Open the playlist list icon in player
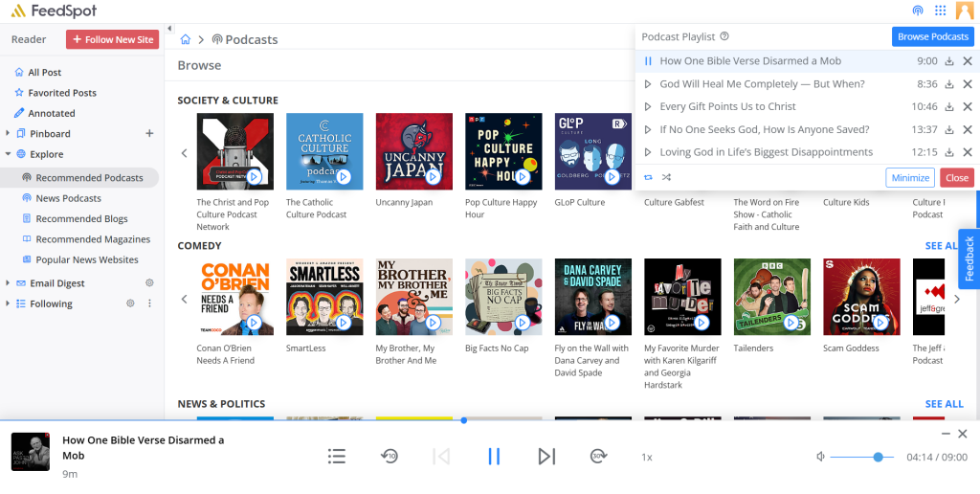980x494 pixels. click(x=337, y=457)
